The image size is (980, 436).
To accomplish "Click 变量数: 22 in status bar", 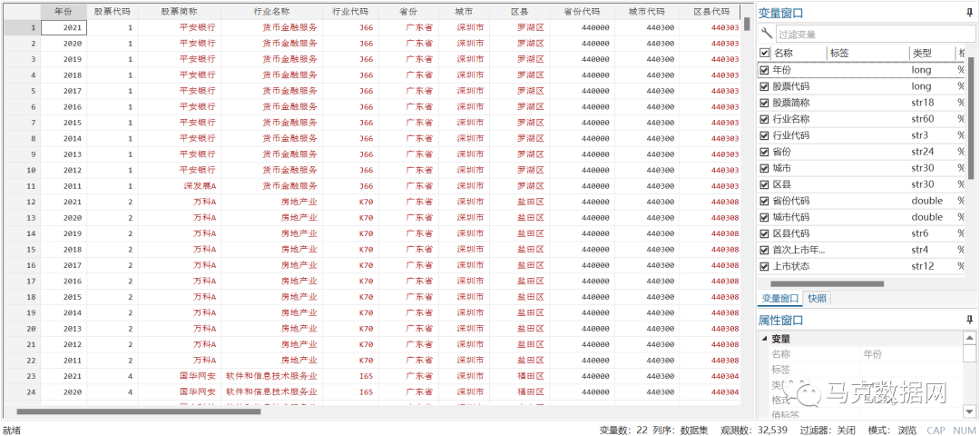I will click(623, 430).
